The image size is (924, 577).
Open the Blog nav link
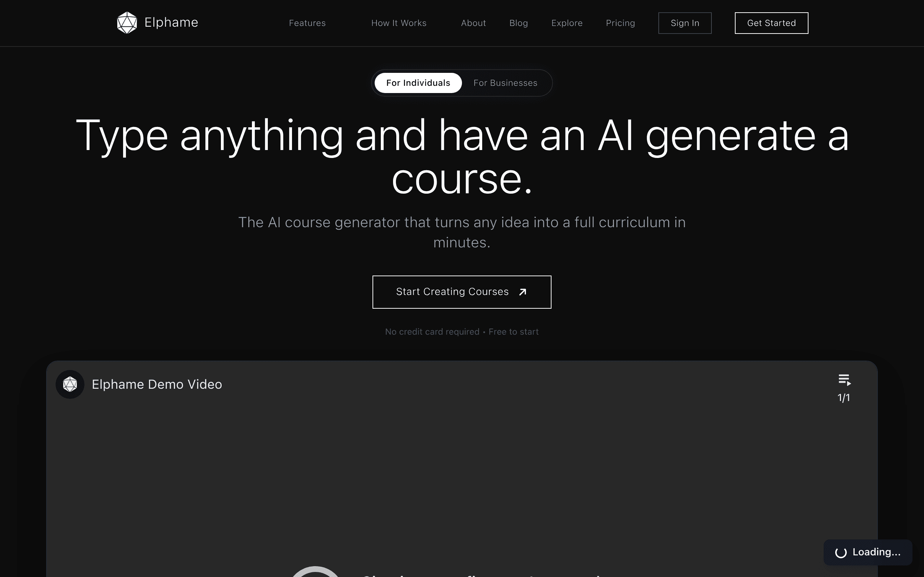click(x=519, y=23)
